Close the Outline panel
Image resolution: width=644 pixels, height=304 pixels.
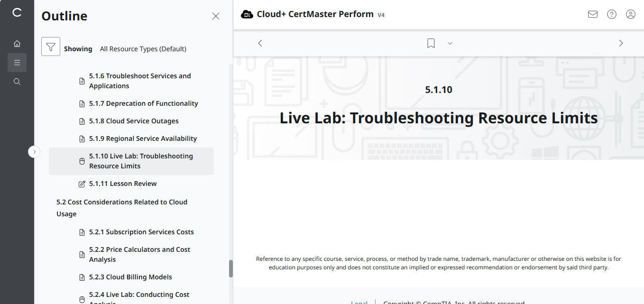click(215, 16)
